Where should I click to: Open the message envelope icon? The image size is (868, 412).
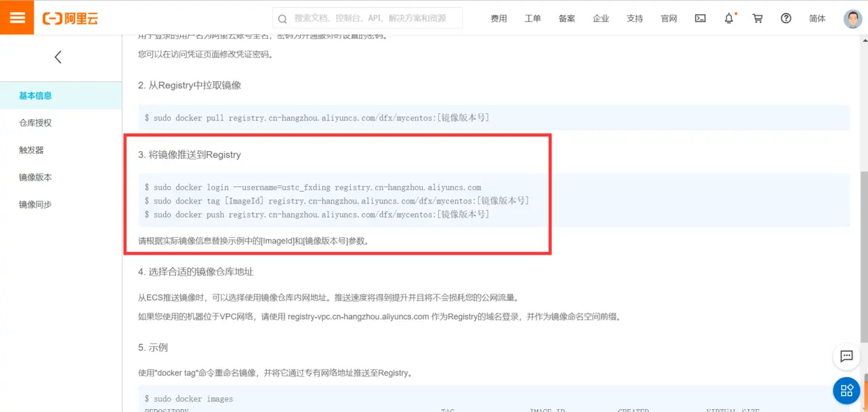(x=700, y=18)
